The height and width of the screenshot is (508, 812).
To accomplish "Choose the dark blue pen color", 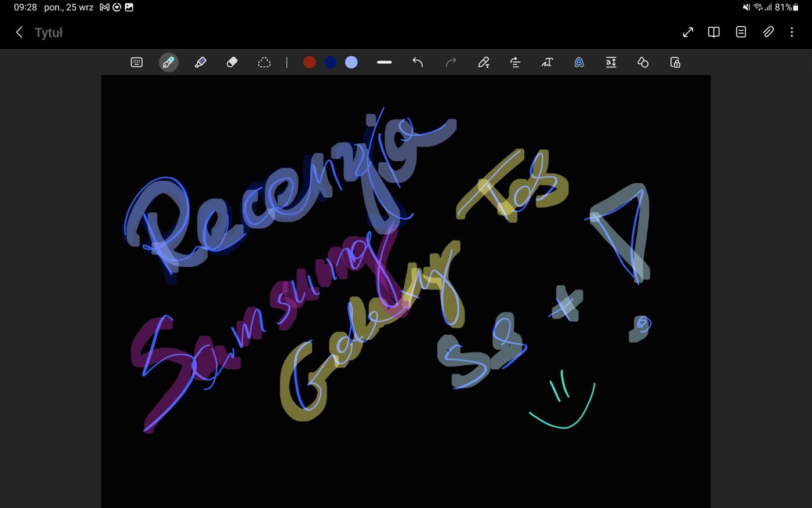I will pyautogui.click(x=331, y=62).
